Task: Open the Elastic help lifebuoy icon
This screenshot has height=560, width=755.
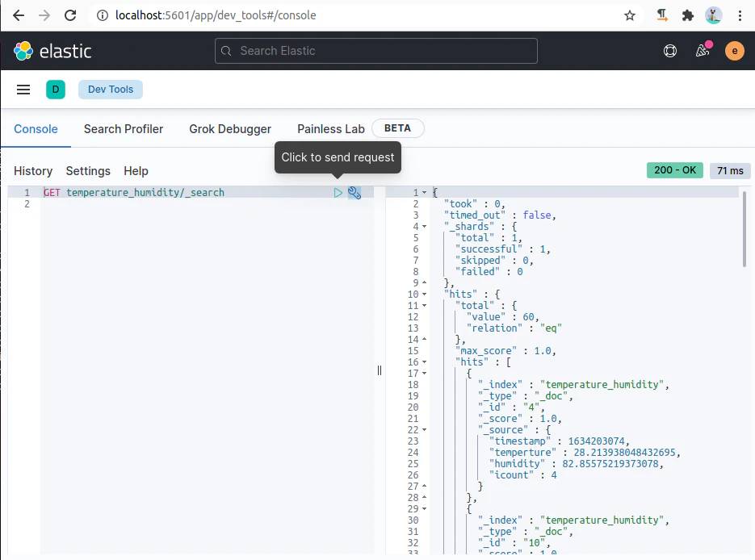Action: point(670,51)
